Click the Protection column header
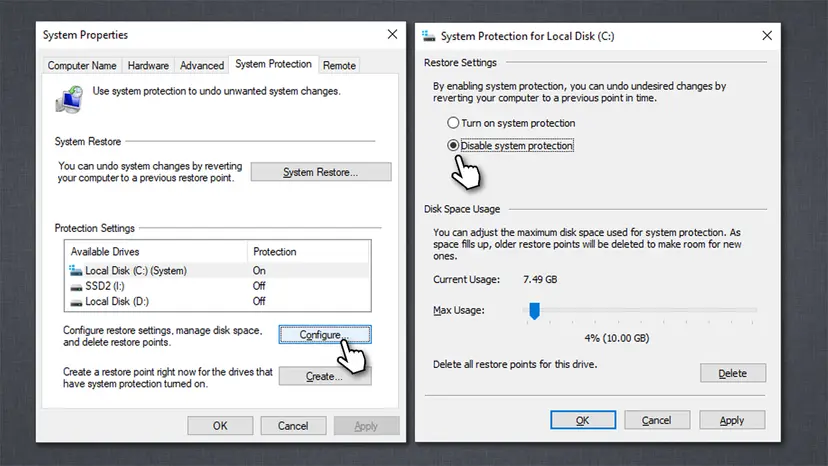 point(308,251)
